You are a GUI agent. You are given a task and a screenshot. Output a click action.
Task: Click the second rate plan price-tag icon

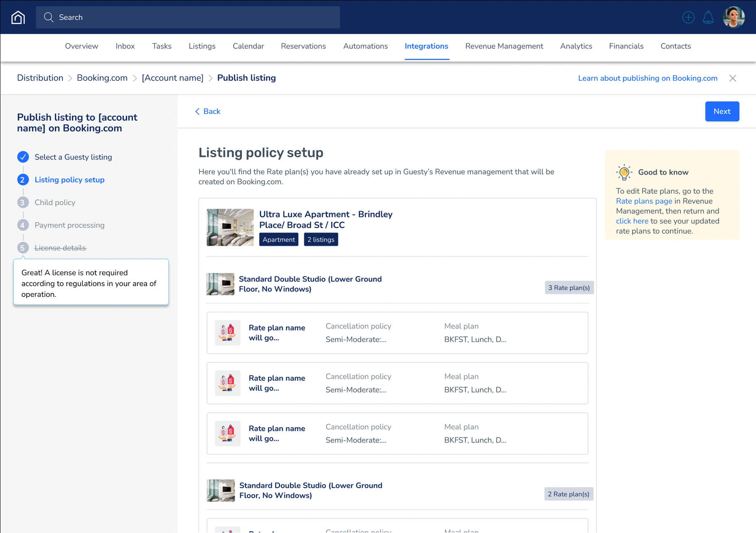click(x=228, y=383)
